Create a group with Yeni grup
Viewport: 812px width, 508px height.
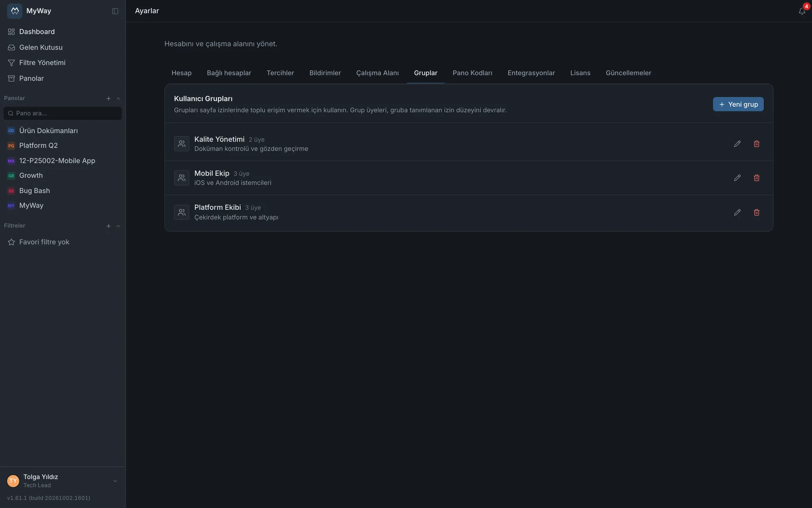(x=738, y=104)
